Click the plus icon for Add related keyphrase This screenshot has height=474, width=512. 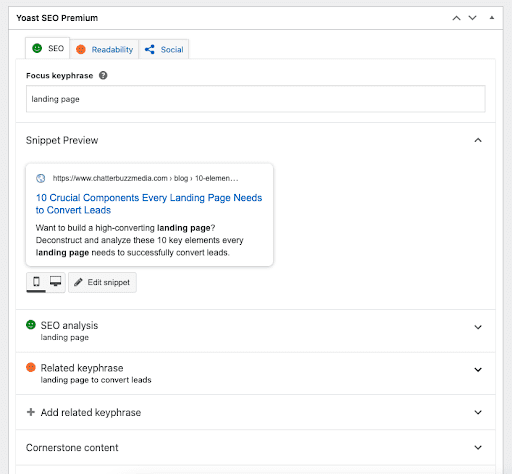[31, 412]
